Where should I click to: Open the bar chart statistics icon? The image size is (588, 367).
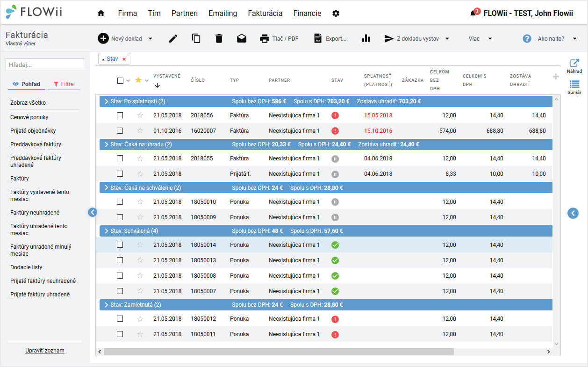pyautogui.click(x=366, y=39)
